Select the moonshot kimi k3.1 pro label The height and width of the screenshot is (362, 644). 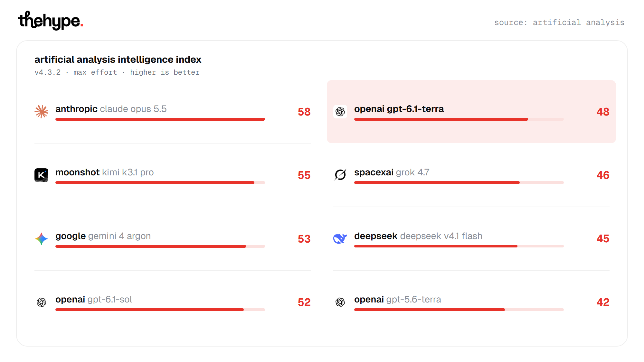tap(105, 172)
